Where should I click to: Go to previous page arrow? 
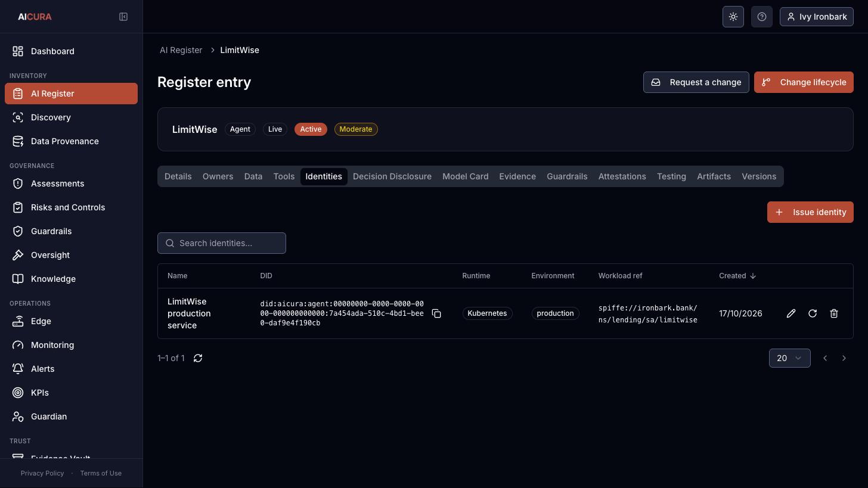(x=825, y=358)
